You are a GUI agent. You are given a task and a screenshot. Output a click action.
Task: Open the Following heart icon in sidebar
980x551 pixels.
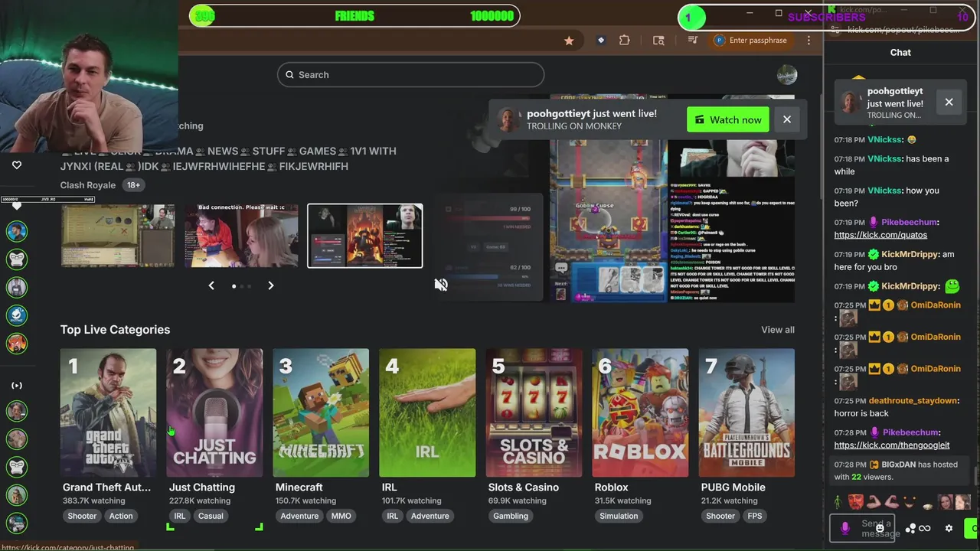click(x=17, y=165)
